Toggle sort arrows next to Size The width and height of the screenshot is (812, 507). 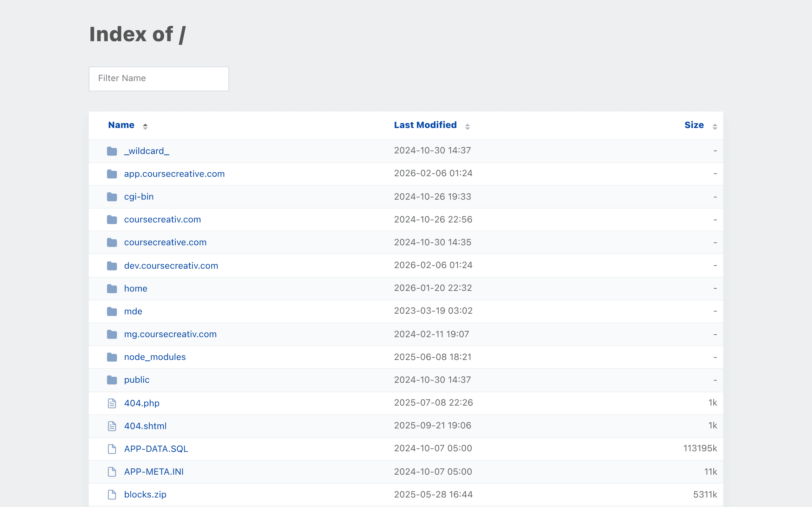(715, 126)
